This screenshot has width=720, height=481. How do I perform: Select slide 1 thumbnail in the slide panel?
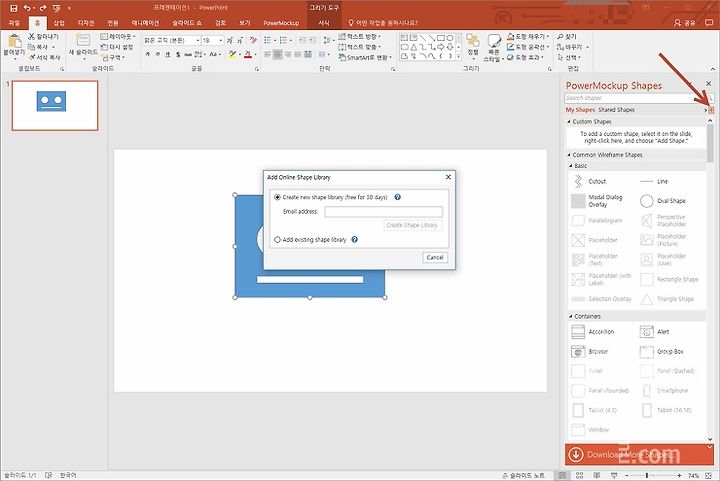click(55, 106)
